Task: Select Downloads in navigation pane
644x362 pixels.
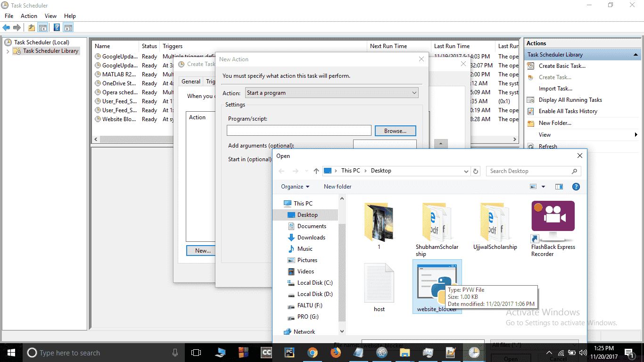Action: [x=311, y=238]
